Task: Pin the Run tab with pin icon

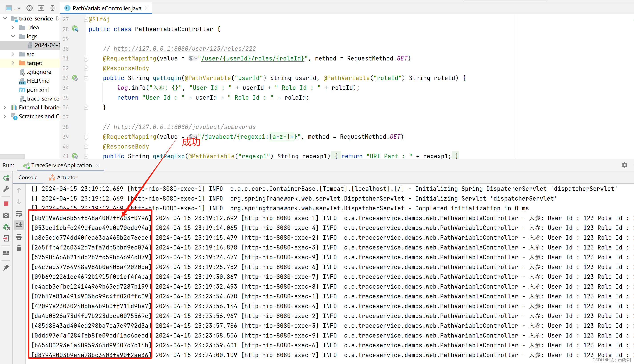Action: click(x=6, y=267)
